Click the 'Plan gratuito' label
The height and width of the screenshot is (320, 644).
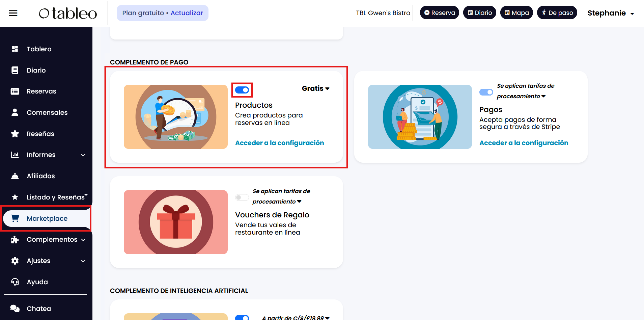pyautogui.click(x=143, y=13)
